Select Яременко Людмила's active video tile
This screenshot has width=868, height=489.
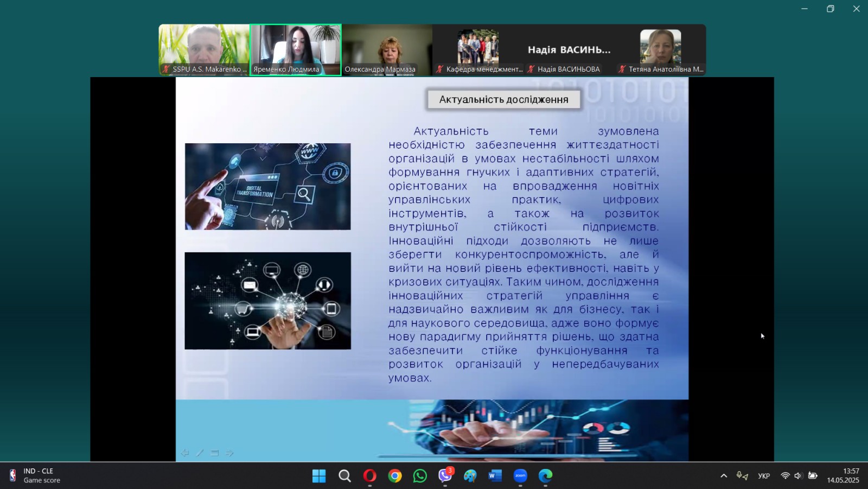click(x=296, y=49)
